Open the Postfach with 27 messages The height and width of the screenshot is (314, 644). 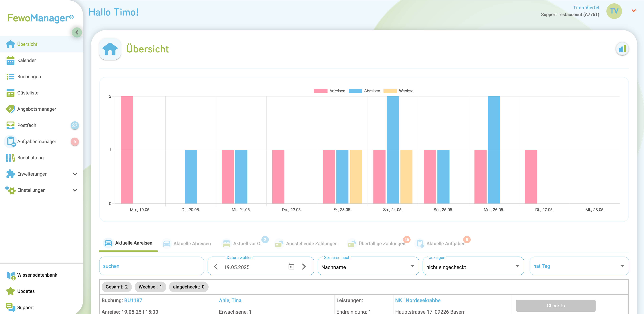tap(27, 125)
